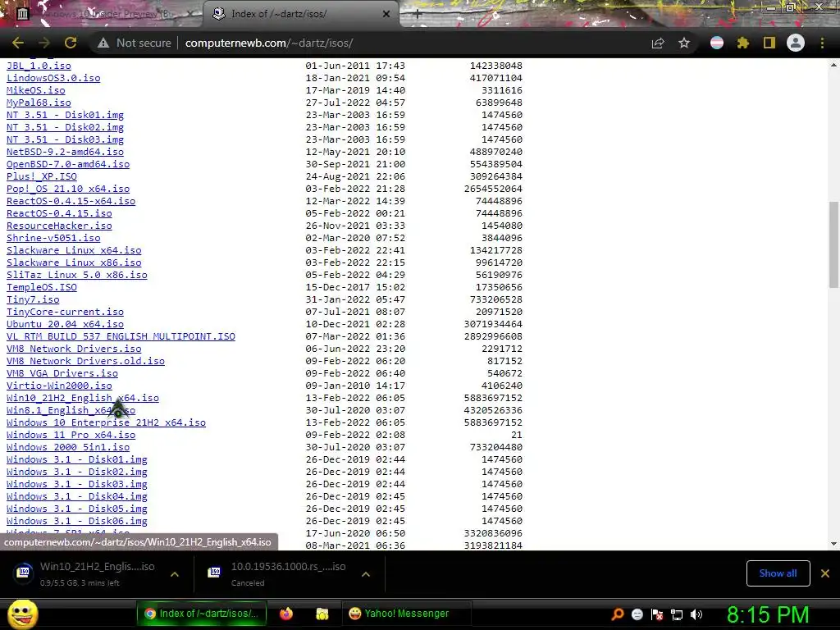Share this page via the share icon
This screenshot has height=630, width=840.
[x=658, y=43]
